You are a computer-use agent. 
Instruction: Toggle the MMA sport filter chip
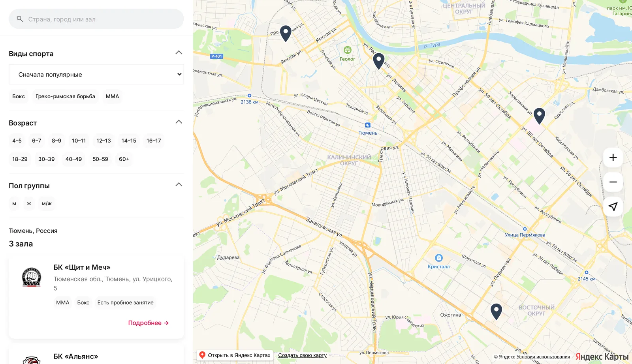point(112,96)
